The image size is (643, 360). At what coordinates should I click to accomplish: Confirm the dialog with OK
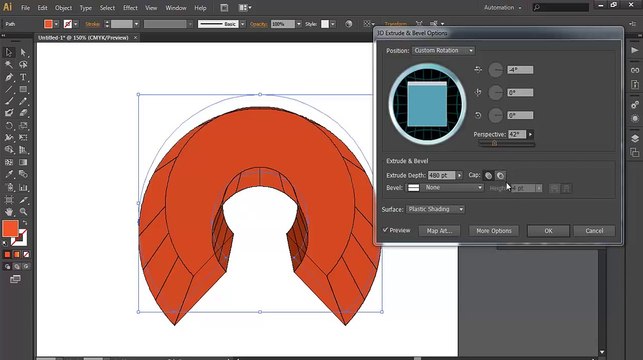[x=548, y=231]
